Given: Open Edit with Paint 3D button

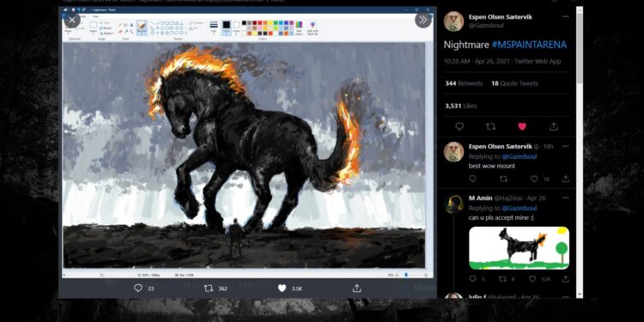Looking at the screenshot, I should [x=313, y=27].
